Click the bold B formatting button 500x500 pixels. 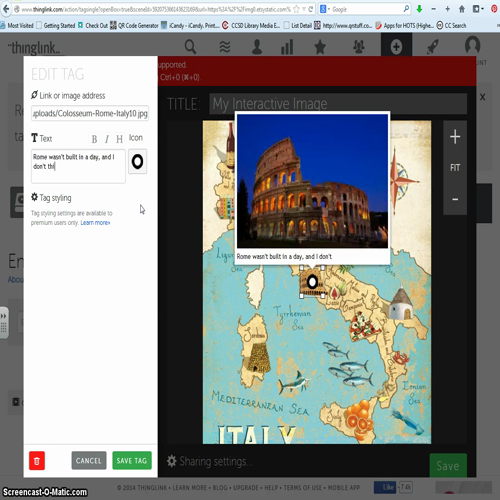click(94, 139)
